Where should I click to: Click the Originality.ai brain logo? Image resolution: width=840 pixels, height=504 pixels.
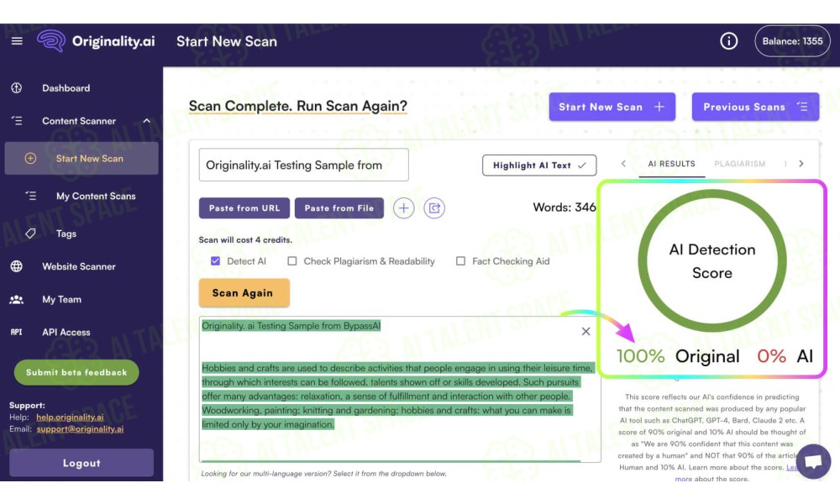(51, 40)
